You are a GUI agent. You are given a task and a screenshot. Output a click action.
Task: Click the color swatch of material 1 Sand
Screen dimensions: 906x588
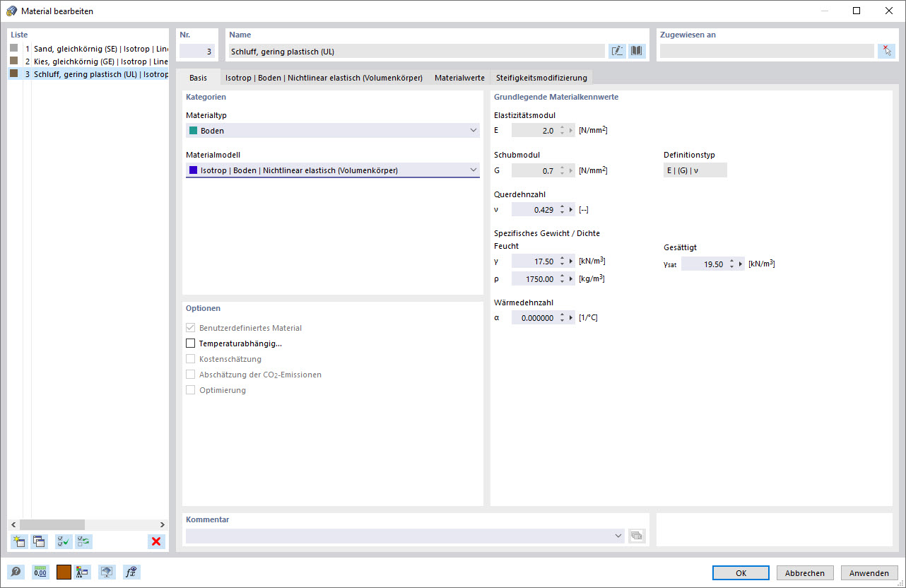pyautogui.click(x=14, y=48)
